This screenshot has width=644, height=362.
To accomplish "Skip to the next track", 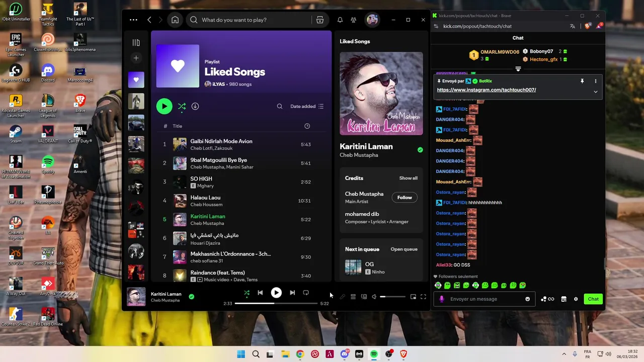I will coord(292,293).
